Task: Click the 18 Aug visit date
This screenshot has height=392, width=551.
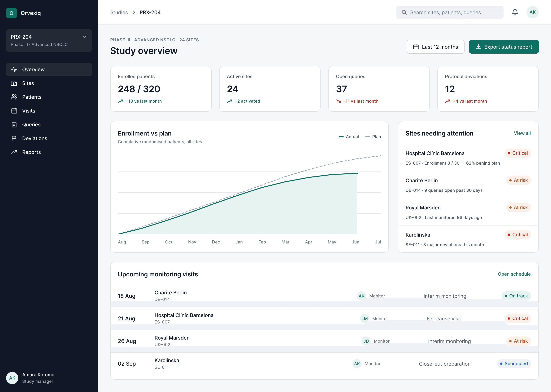Action: (x=127, y=296)
